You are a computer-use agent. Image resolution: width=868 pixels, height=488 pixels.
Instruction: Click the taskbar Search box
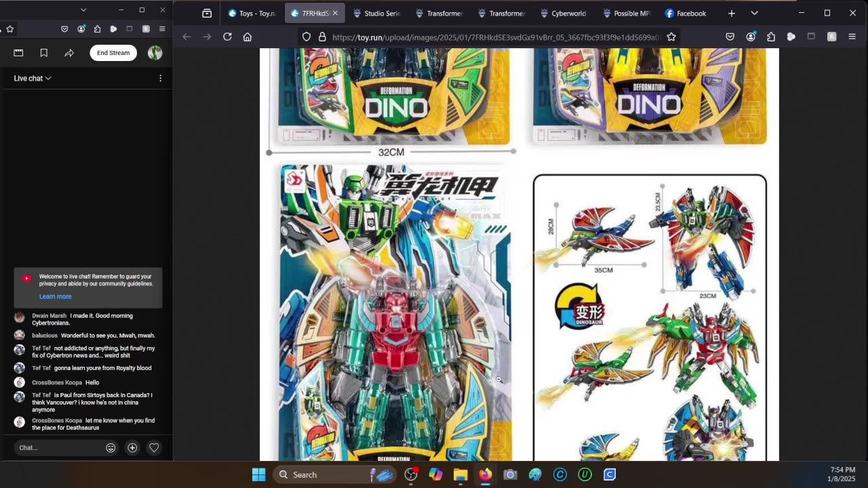click(x=336, y=474)
